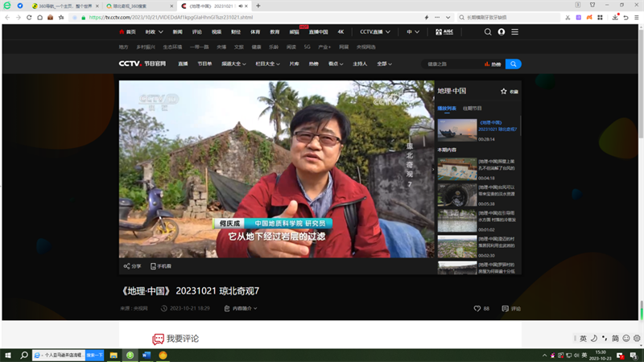Expand the 栏目大全 dropdown menu
644x362 pixels.
tap(268, 64)
